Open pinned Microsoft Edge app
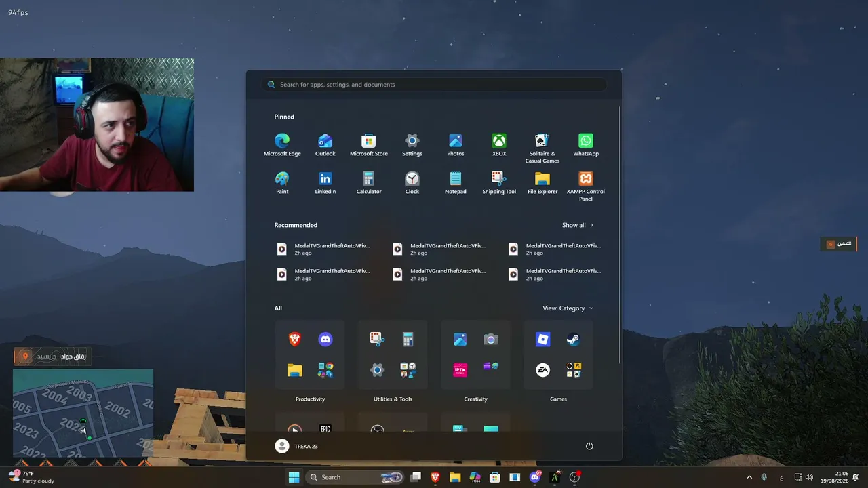Viewport: 868px width, 488px height. pyautogui.click(x=282, y=144)
